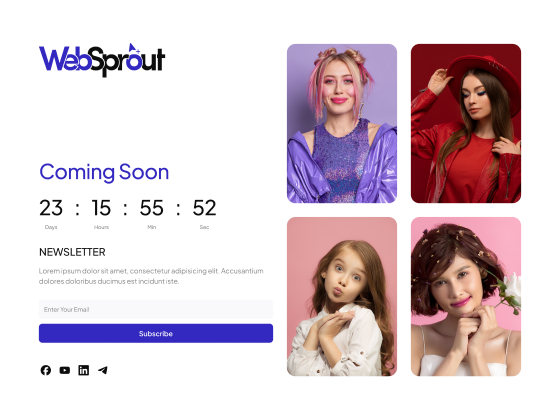
Task: Open the YouTube social icon
Action: click(x=65, y=370)
